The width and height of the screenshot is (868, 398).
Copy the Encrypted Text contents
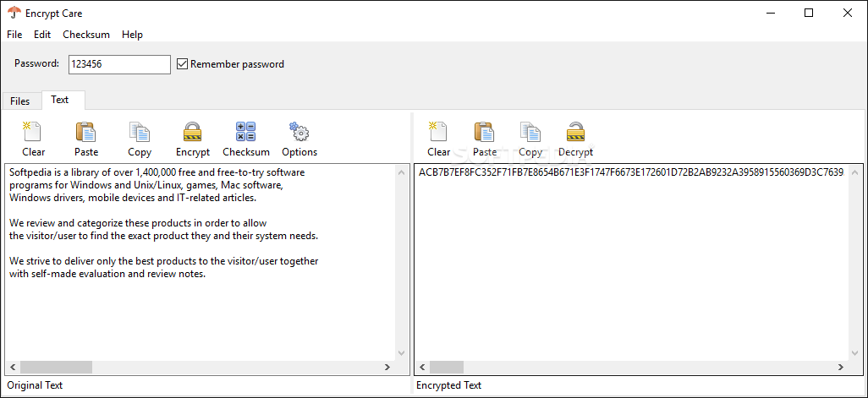point(530,140)
